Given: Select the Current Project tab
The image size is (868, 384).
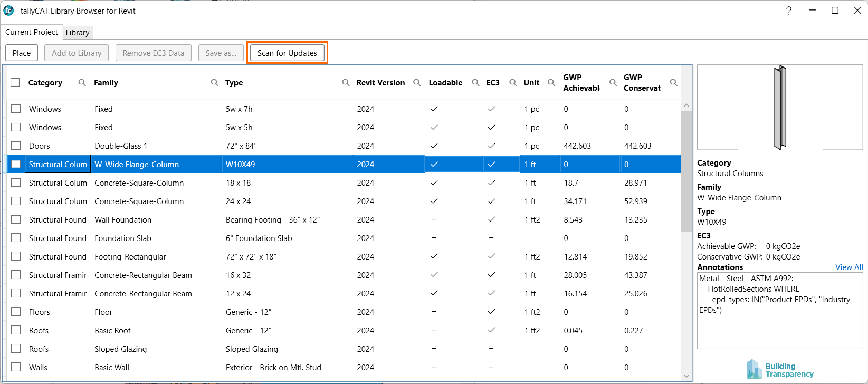Looking at the screenshot, I should click(32, 32).
